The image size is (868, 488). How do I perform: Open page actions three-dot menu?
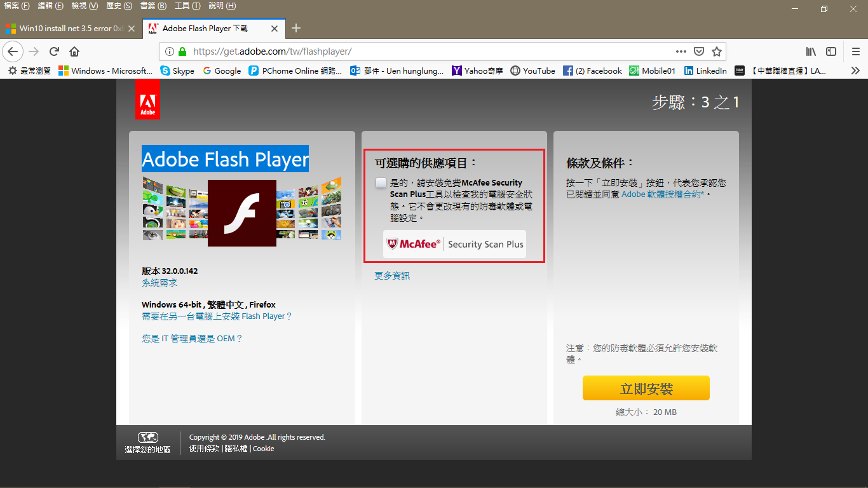pos(681,51)
